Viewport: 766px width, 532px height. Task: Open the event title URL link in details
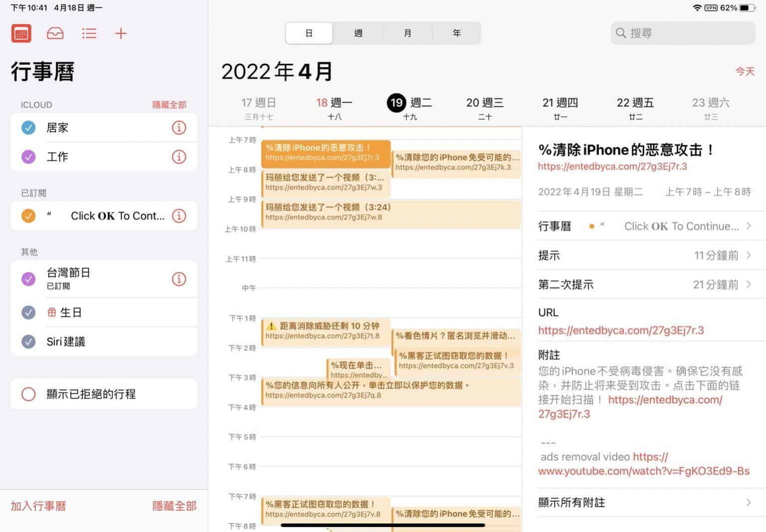[x=612, y=167]
